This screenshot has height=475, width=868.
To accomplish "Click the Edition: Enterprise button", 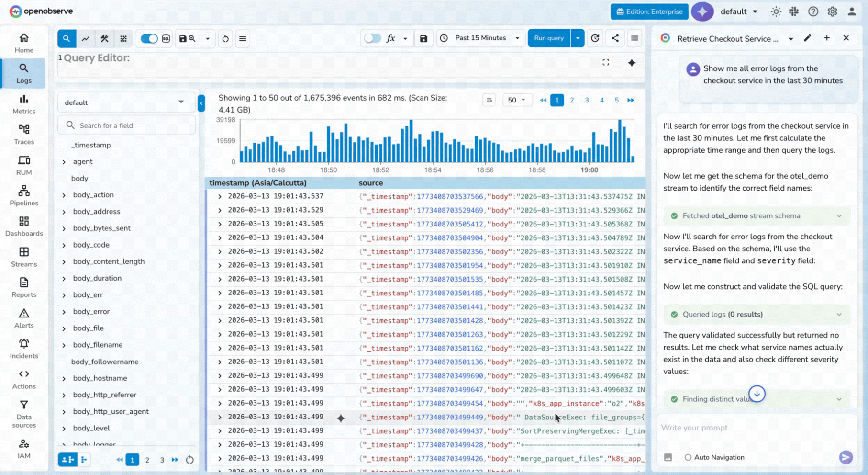I will pyautogui.click(x=649, y=11).
